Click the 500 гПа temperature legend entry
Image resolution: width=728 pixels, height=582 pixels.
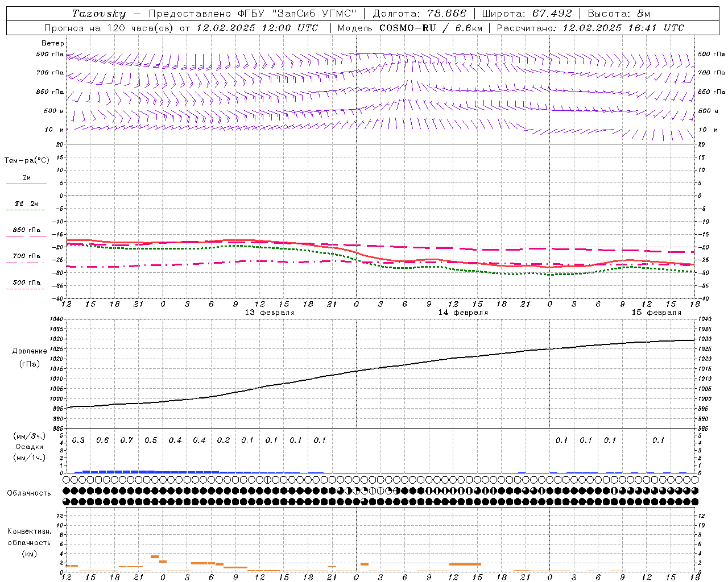[27, 282]
